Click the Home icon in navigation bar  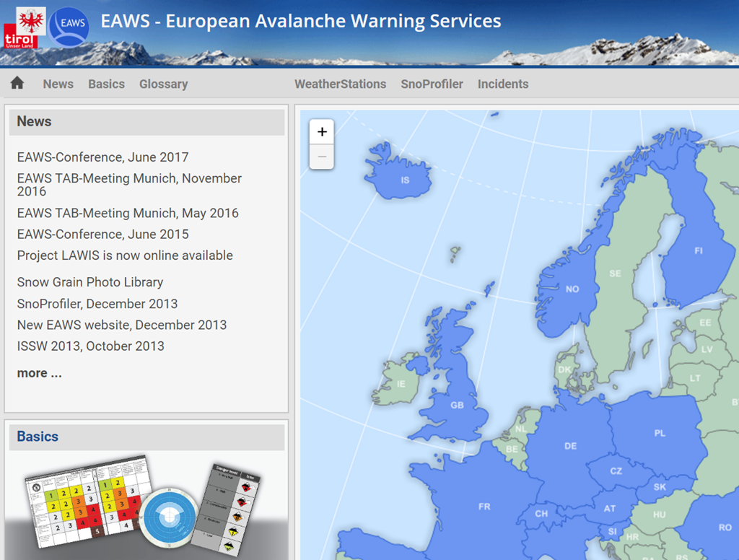17,83
